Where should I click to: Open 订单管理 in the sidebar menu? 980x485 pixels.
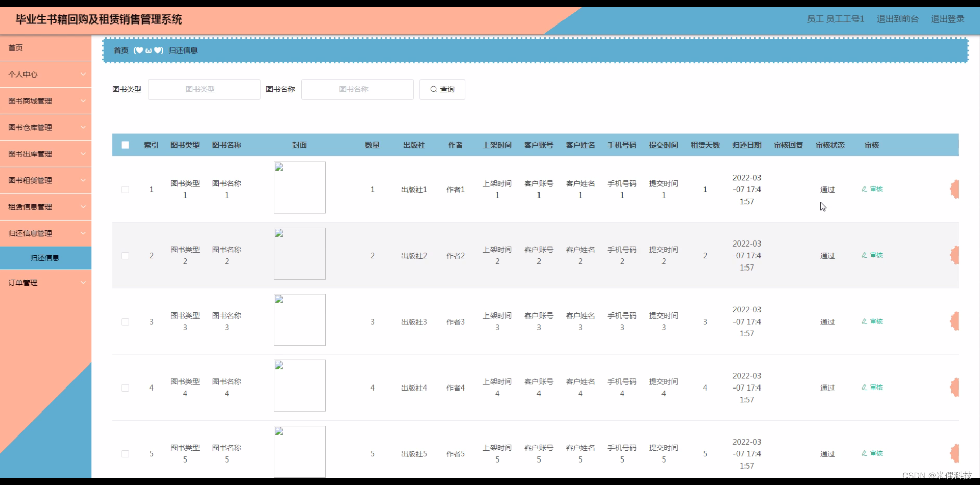pos(45,282)
